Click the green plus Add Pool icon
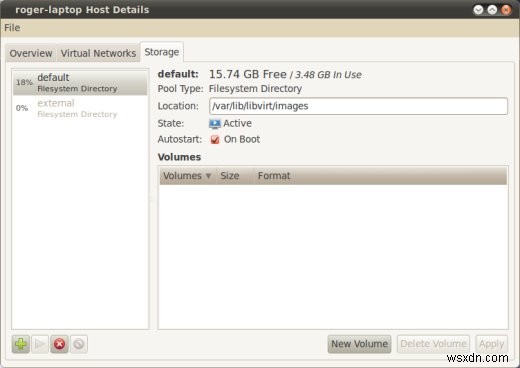520x368 pixels. [21, 344]
